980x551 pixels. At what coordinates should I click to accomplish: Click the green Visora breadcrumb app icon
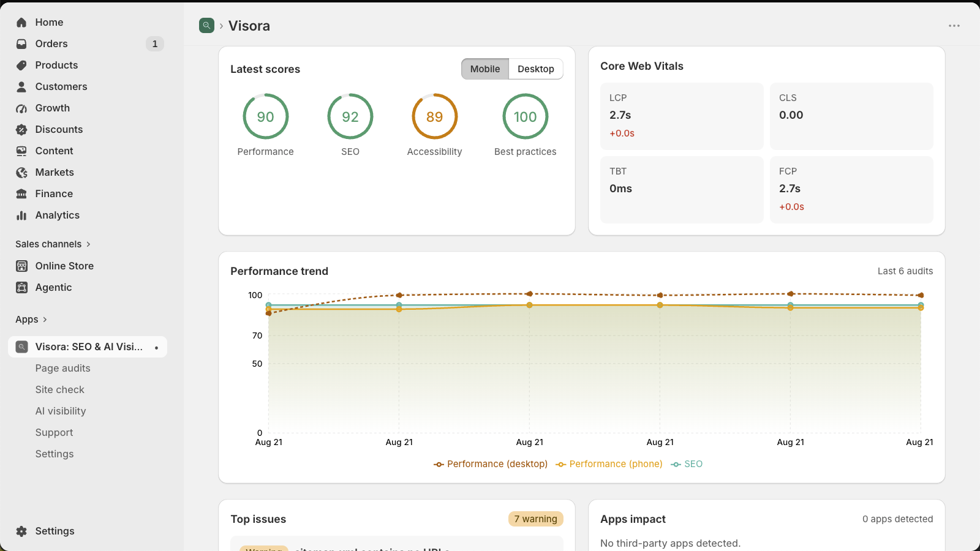[206, 26]
